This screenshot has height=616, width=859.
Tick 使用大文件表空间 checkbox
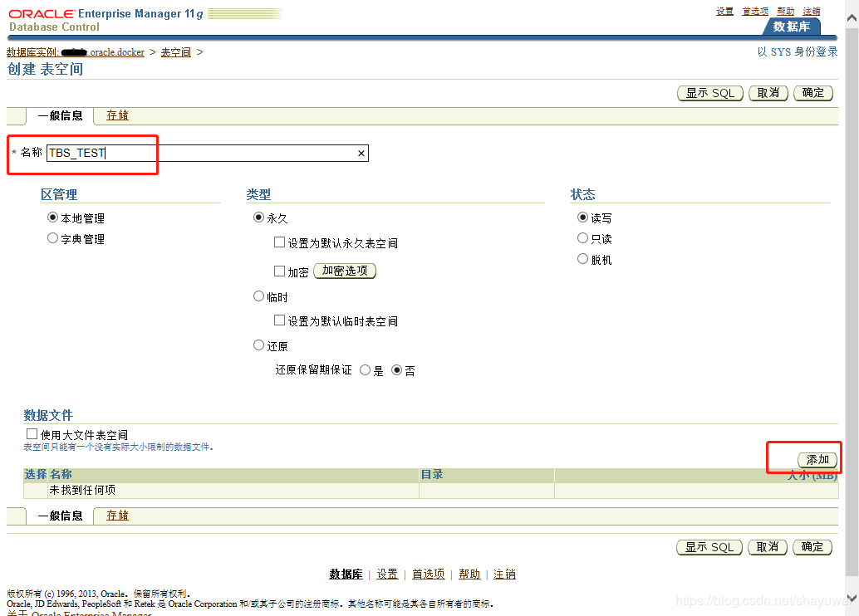click(x=32, y=434)
